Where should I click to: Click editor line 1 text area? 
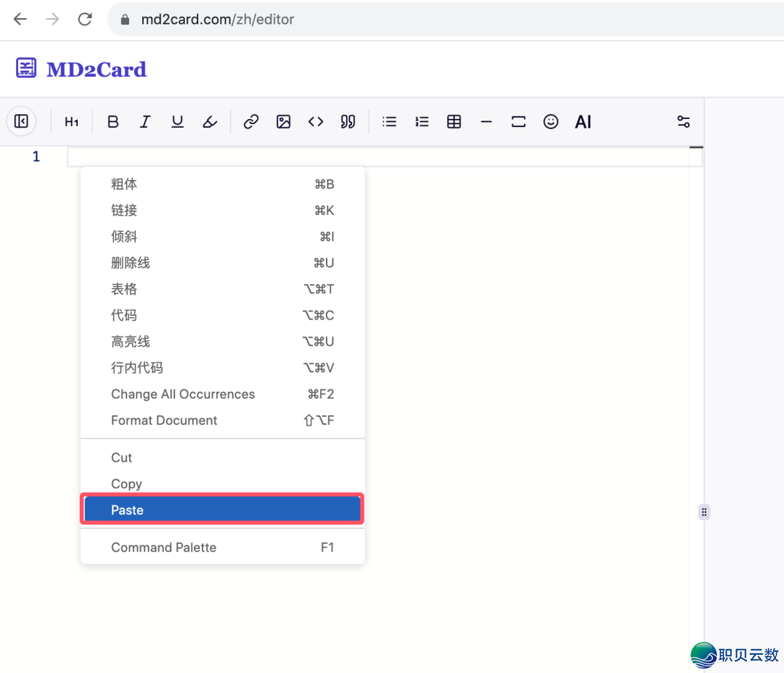(x=385, y=157)
